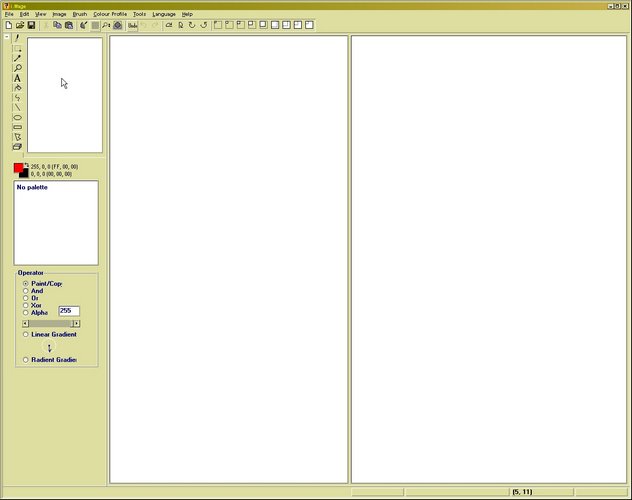Click the alpha scrollbar right arrow
The image size is (632, 500).
coord(76,323)
